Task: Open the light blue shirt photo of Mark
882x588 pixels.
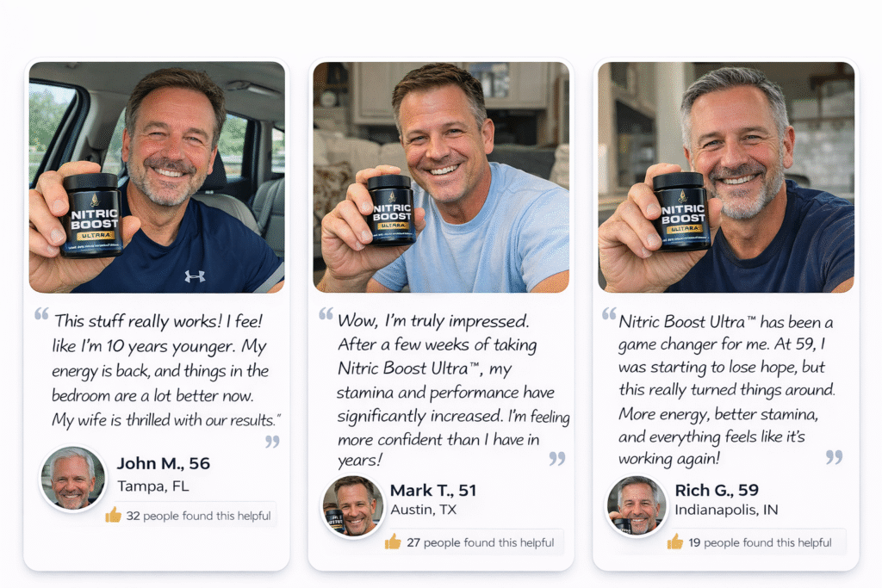Action: 441,177
